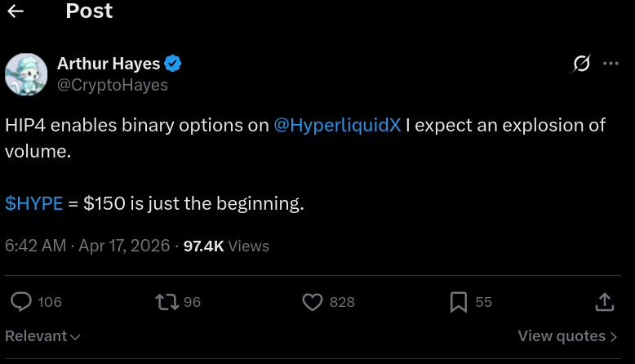Screen dimensions: 635x364
Task: Click the Arthur Hayes display name
Action: 109,64
